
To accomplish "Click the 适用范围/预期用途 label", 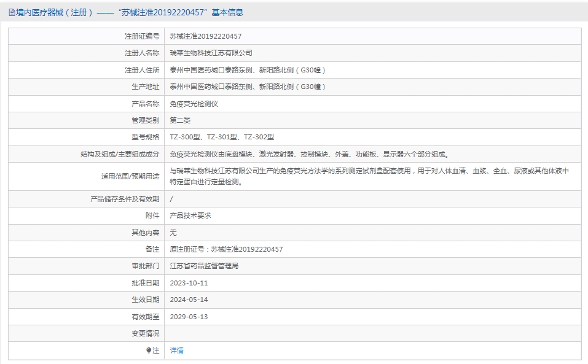I will click(130, 176).
